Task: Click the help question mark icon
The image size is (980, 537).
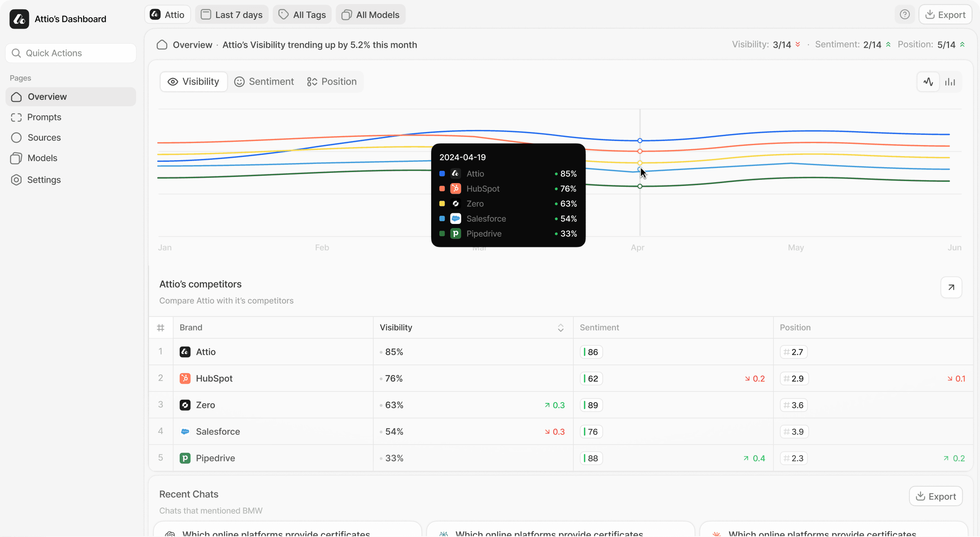Action: [904, 15]
